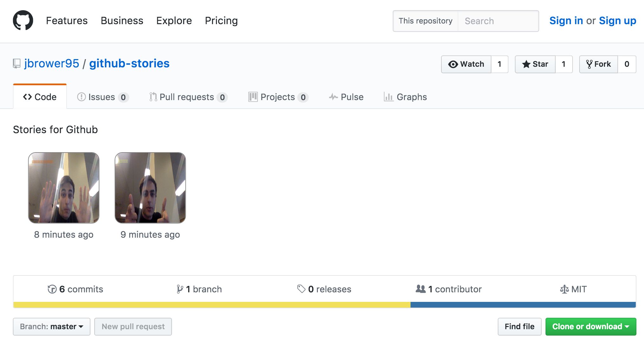Viewport: 644px width, 340px height.
Task: Click the GitHub Octocat logo
Action: point(23,20)
